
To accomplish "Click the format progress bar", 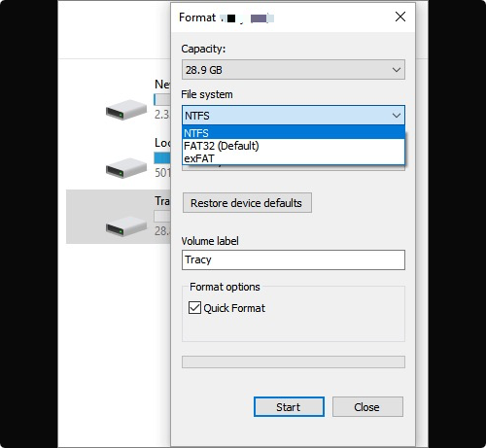I will (x=294, y=362).
